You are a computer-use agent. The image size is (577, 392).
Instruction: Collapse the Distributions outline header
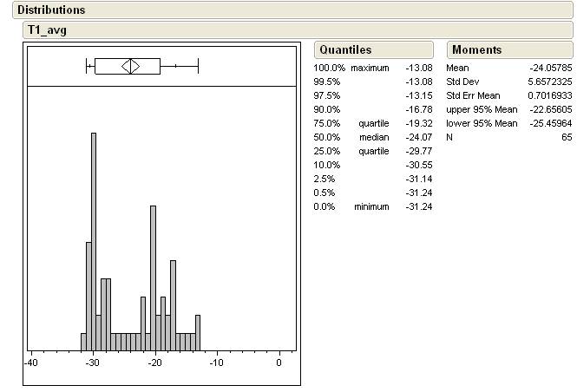coord(51,10)
